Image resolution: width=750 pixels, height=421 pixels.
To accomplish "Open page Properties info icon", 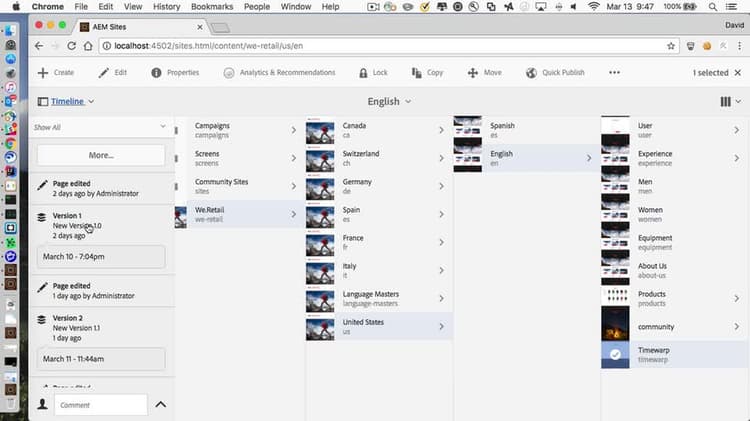I will point(156,73).
